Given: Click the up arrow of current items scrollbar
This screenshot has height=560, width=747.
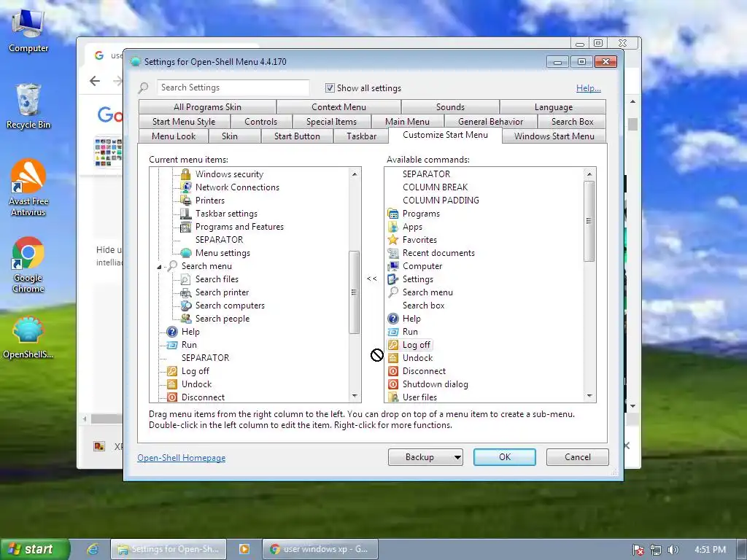Looking at the screenshot, I should click(355, 174).
